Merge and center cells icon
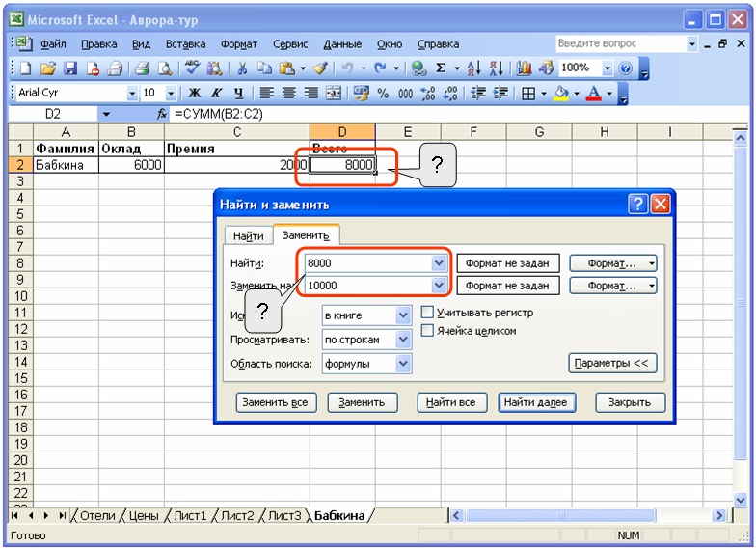The image size is (756, 548). pyautogui.click(x=334, y=93)
